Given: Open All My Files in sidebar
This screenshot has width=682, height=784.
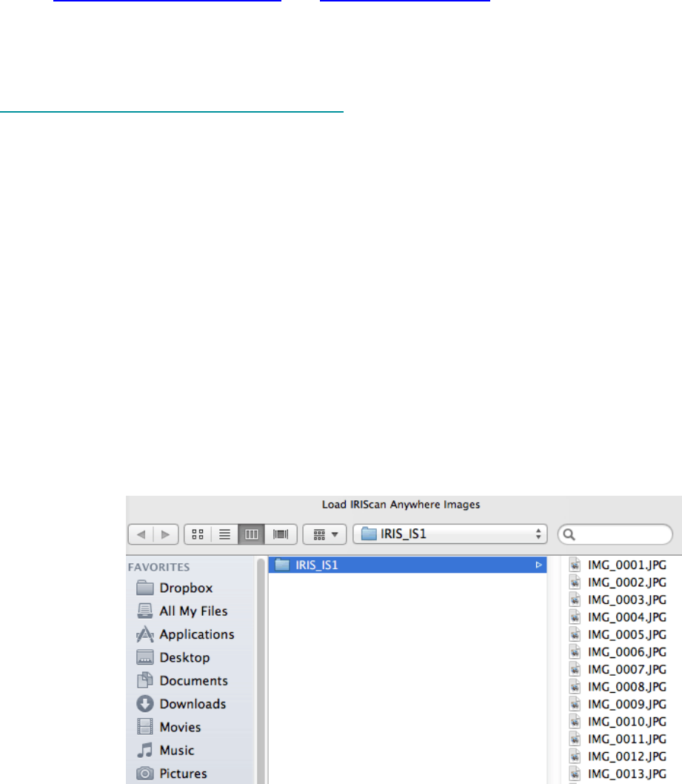Looking at the screenshot, I should 182,611.
